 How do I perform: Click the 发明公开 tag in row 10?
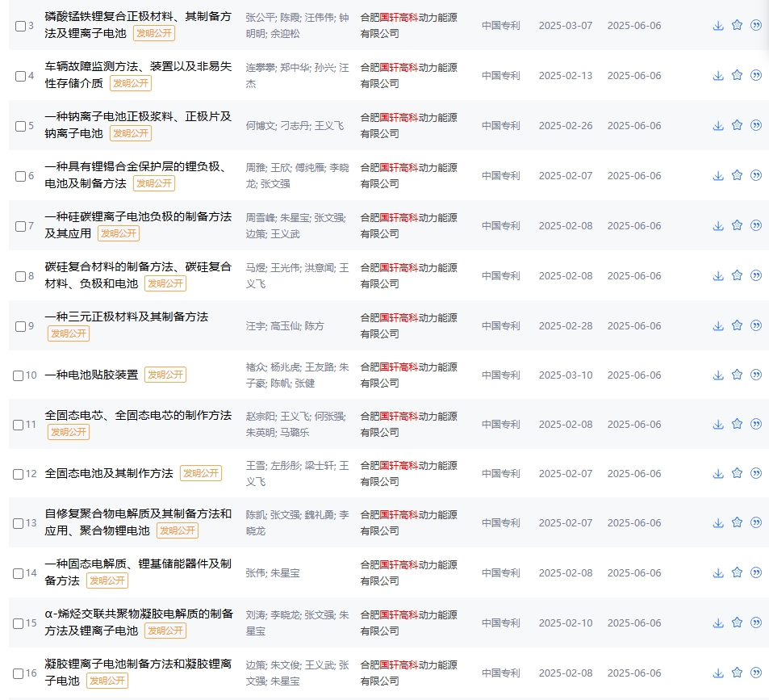[x=165, y=375]
